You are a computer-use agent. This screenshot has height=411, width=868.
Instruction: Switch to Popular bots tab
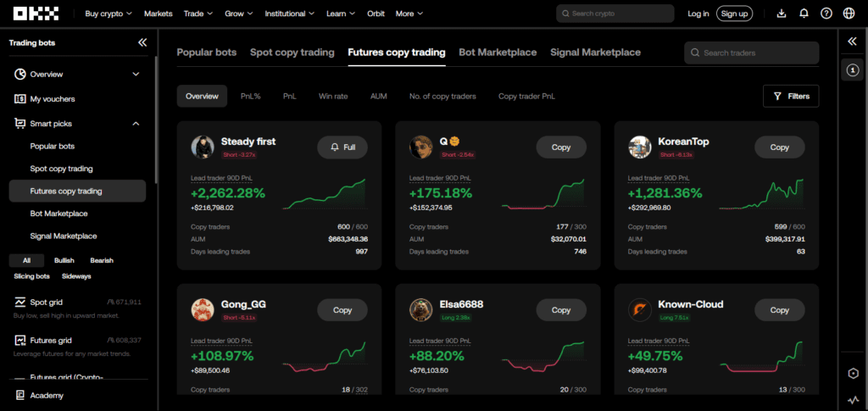tap(207, 53)
